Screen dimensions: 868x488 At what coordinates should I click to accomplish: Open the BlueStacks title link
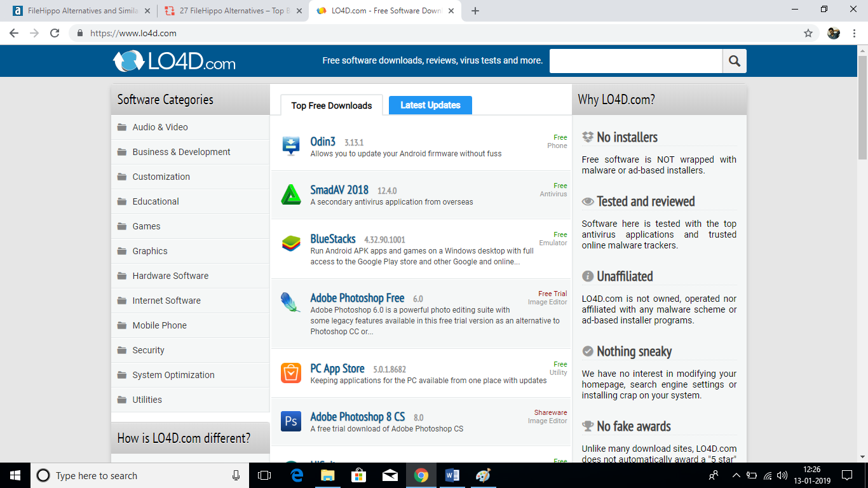click(333, 239)
